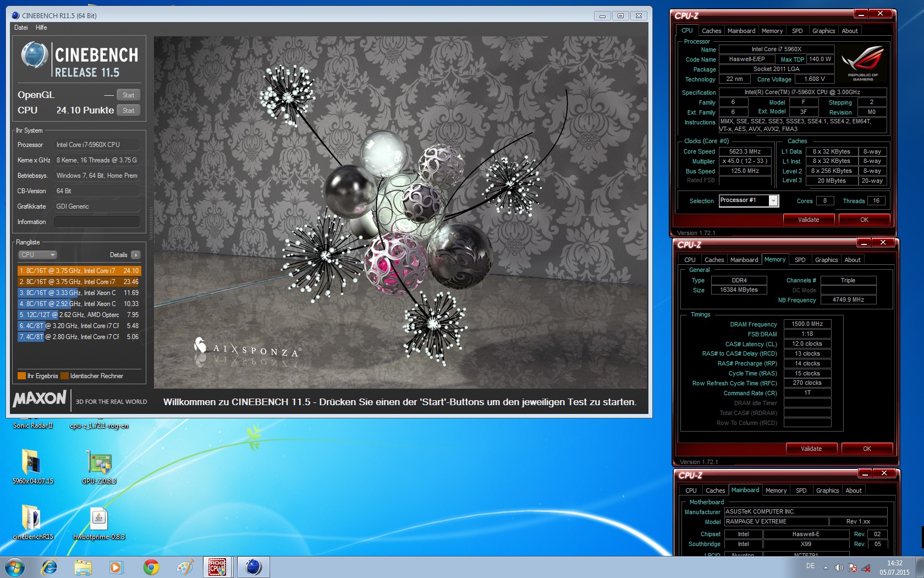924x578 pixels.
Task: Show hidden tray icons arrow
Action: click(x=826, y=568)
